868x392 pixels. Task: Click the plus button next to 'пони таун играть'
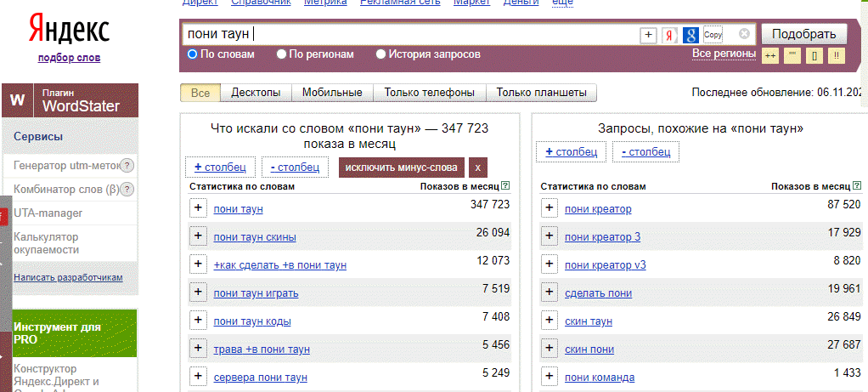(198, 292)
